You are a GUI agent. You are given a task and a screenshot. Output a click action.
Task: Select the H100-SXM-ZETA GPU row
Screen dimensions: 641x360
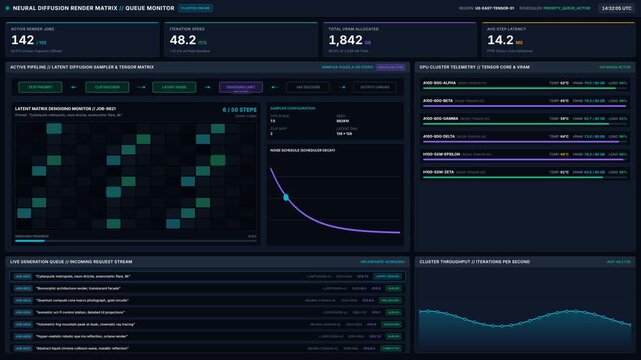coord(524,174)
